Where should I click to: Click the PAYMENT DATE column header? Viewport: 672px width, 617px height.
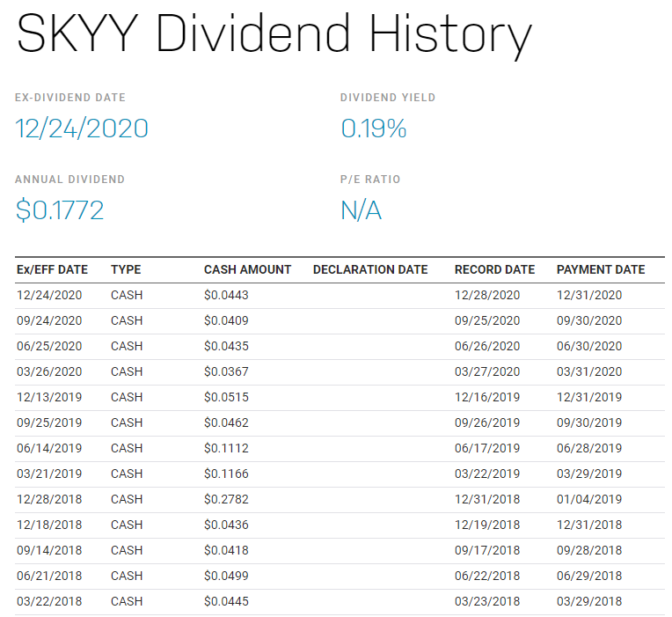pyautogui.click(x=601, y=269)
